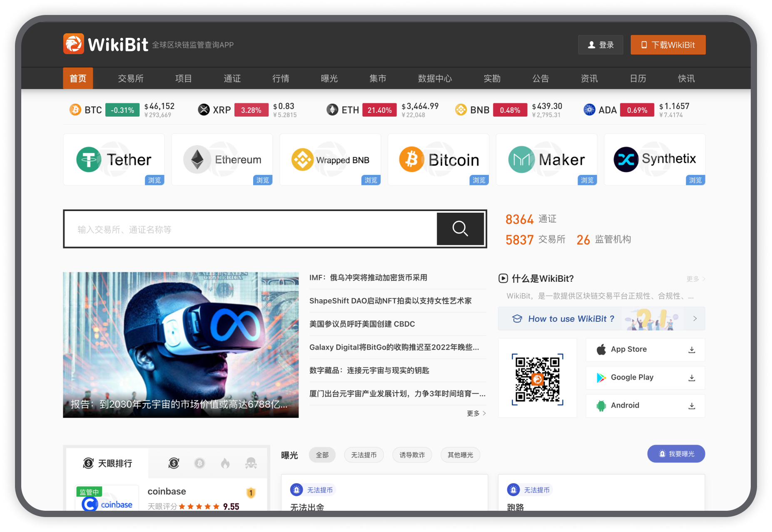772x532 pixels.
Task: Click the BTC coin icon in ticker
Action: coord(75,110)
